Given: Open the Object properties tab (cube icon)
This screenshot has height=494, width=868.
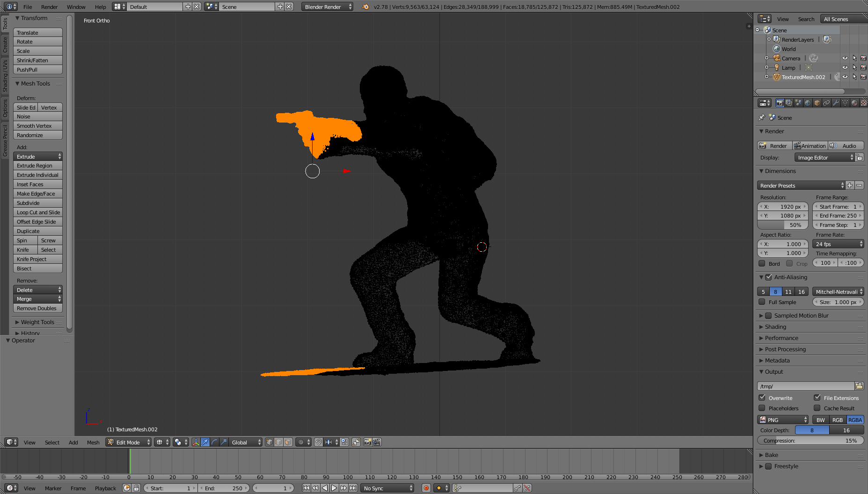Looking at the screenshot, I should 817,103.
